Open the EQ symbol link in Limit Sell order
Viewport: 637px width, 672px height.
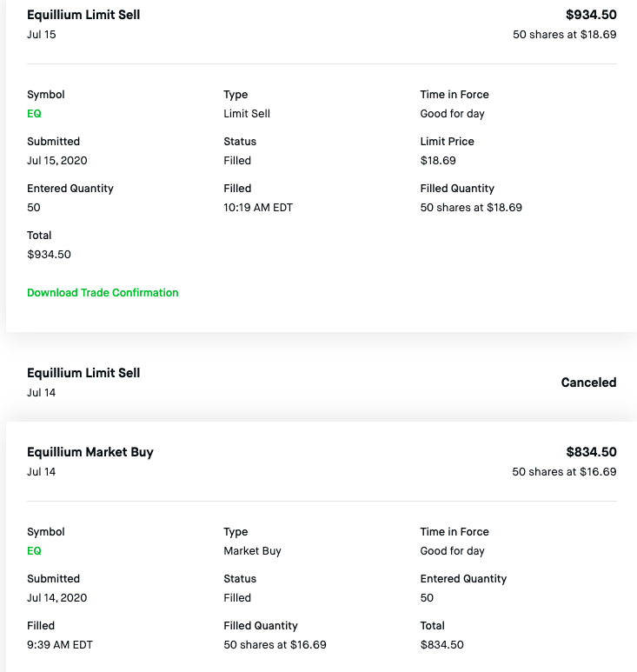34,114
